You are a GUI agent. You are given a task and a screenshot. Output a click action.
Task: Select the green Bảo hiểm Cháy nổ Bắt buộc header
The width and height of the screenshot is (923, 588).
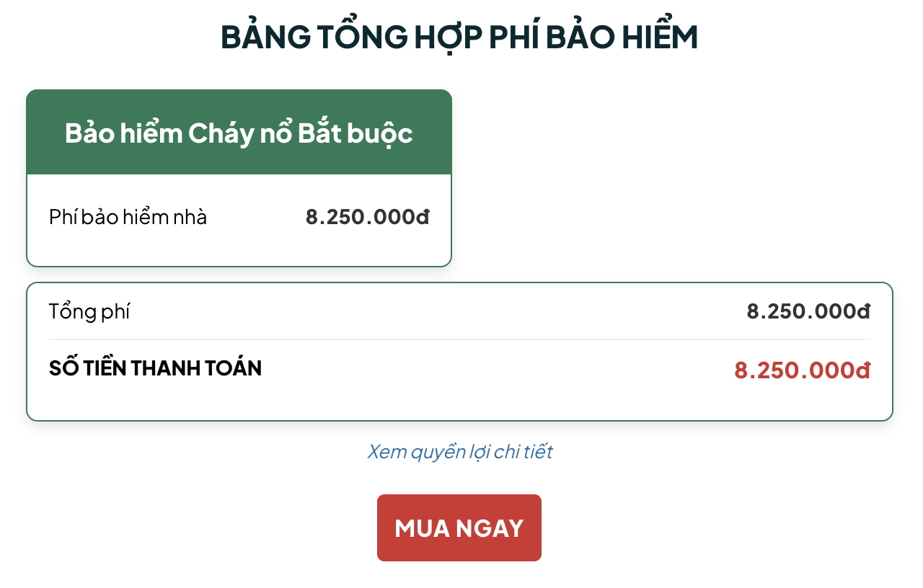click(x=239, y=133)
